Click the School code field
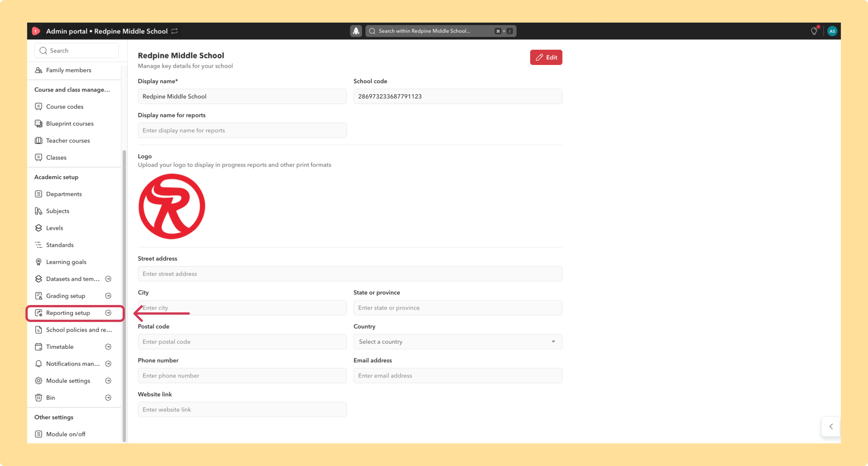Screen dimensions: 868x466 (x=458, y=96)
